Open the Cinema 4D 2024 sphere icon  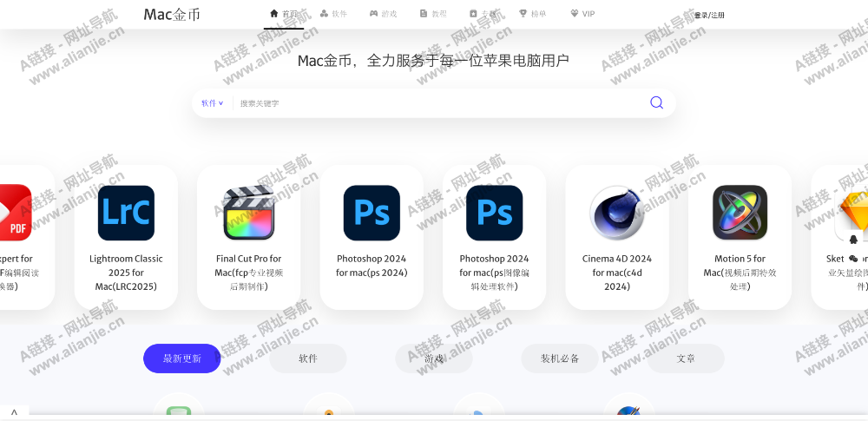point(617,213)
